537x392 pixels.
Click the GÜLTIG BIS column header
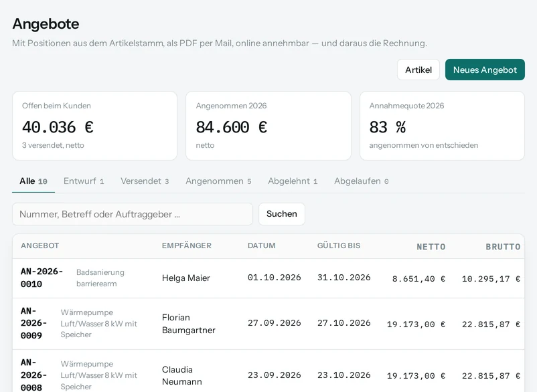339,246
